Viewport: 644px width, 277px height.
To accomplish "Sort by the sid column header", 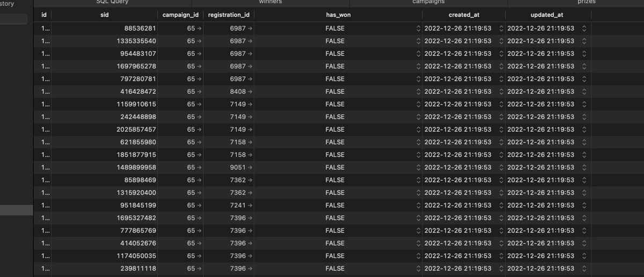I will point(105,15).
